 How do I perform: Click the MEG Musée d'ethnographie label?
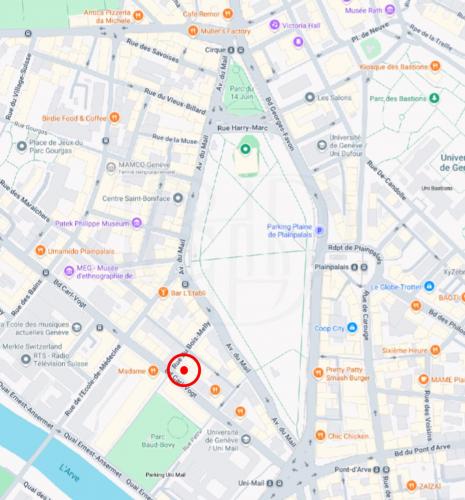(x=104, y=272)
